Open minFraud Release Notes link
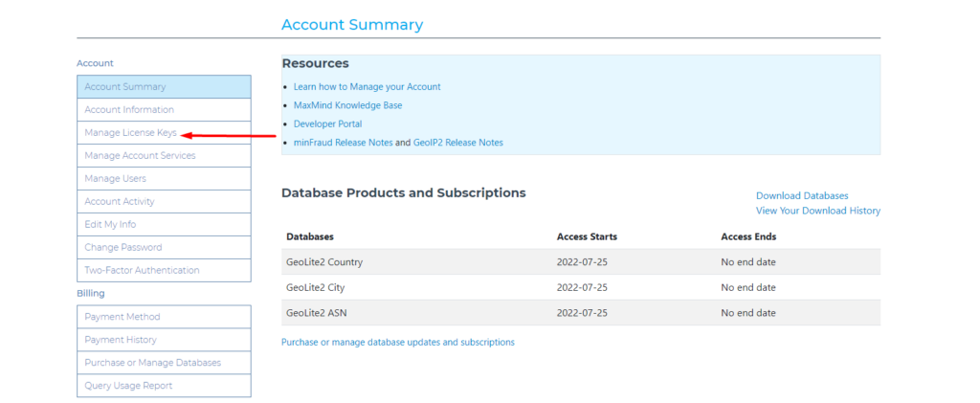Image resolution: width=980 pixels, height=403 pixels. (344, 143)
